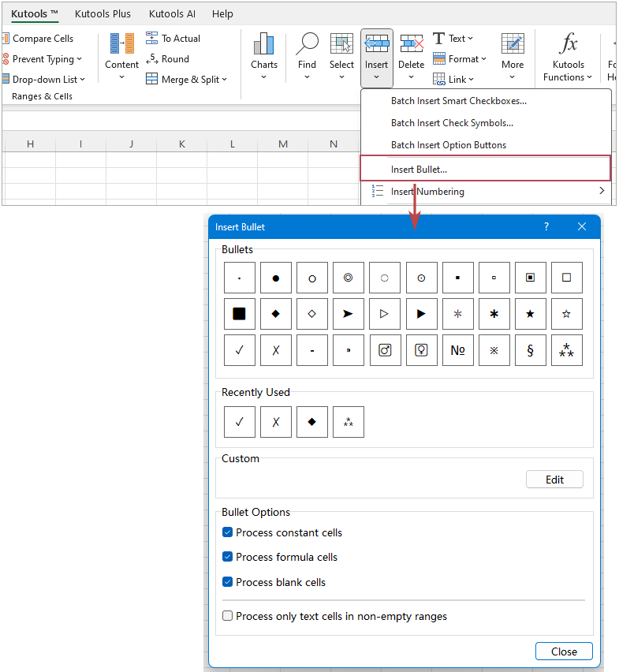The height and width of the screenshot is (672, 619).
Task: Click the Delete cells icon
Action: [412, 43]
